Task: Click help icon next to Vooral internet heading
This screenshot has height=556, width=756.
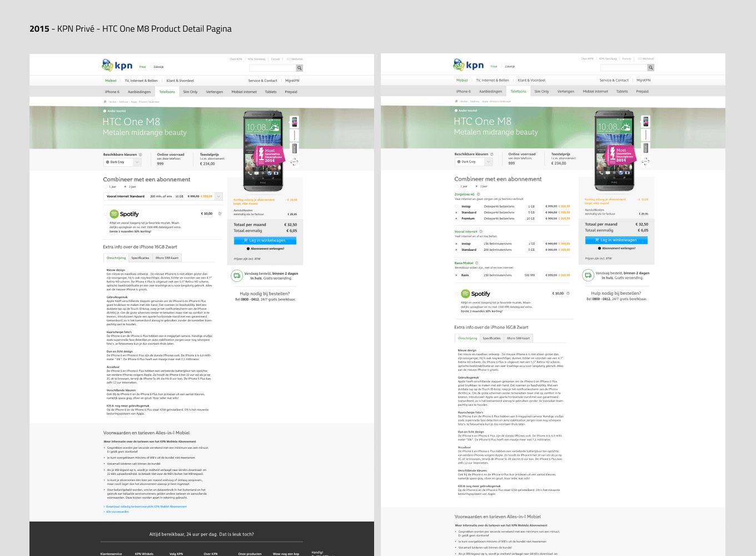Action: coord(481,231)
